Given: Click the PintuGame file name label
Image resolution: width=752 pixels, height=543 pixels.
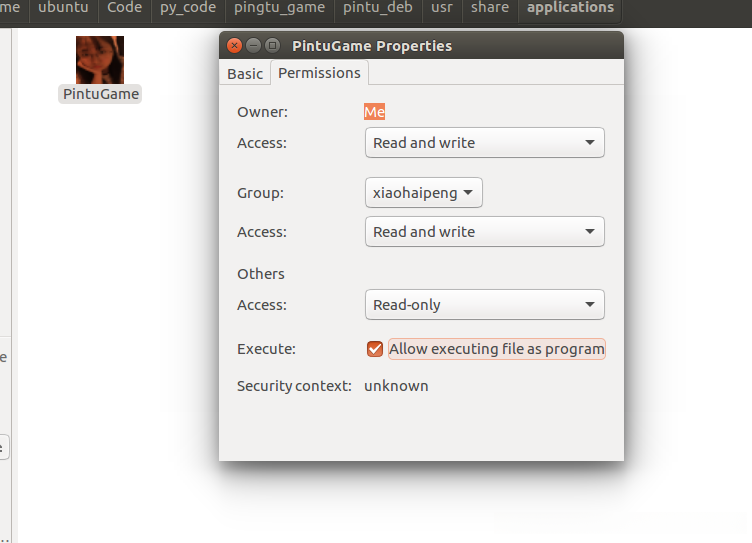Looking at the screenshot, I should (x=100, y=94).
